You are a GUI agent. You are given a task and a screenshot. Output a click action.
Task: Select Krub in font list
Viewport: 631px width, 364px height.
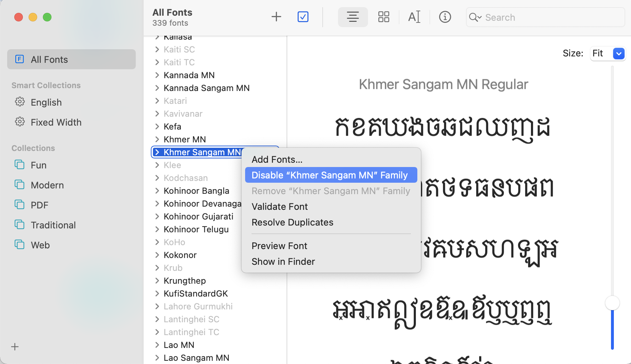click(173, 268)
